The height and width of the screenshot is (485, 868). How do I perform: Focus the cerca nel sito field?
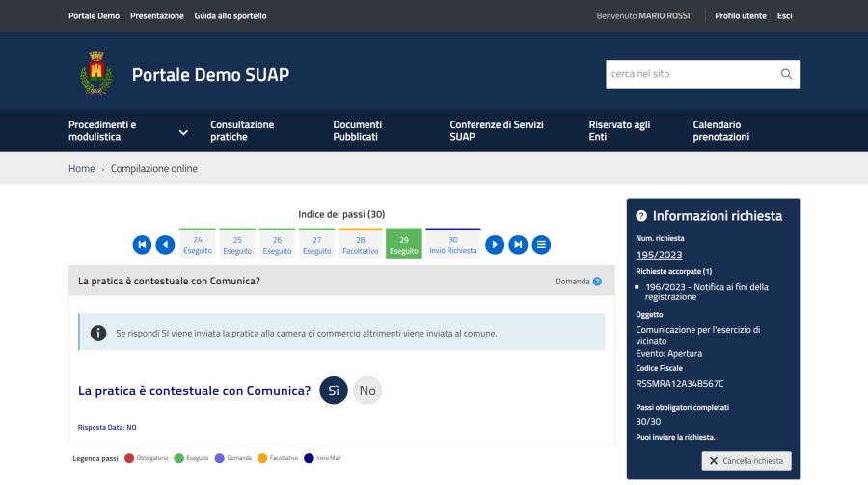689,74
